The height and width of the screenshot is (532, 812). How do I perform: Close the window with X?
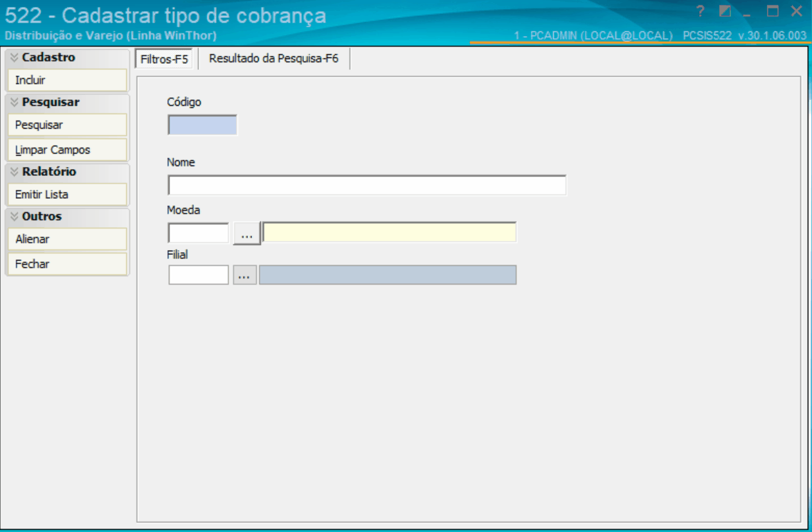tap(797, 11)
